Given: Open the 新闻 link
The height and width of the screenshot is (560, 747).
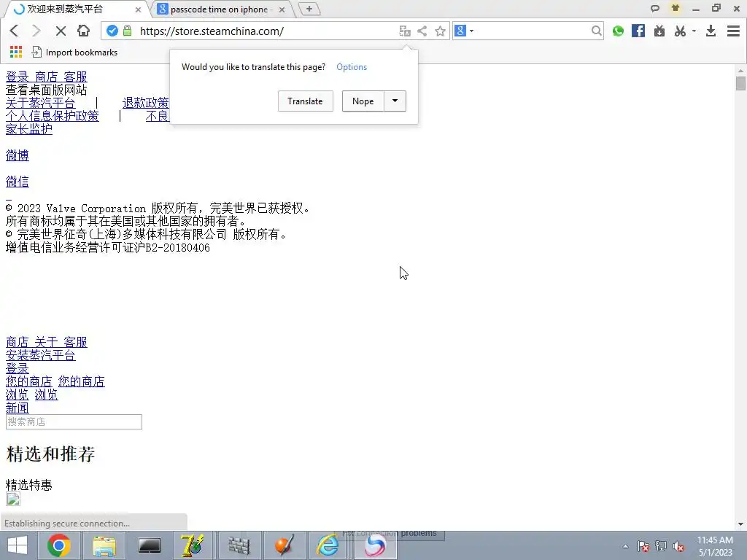Looking at the screenshot, I should pyautogui.click(x=18, y=408).
